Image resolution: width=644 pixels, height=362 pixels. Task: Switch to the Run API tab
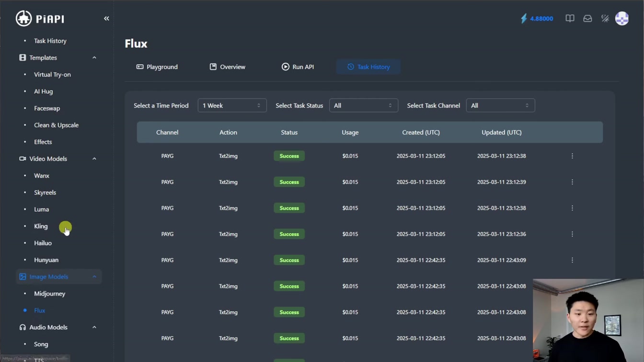(x=298, y=67)
